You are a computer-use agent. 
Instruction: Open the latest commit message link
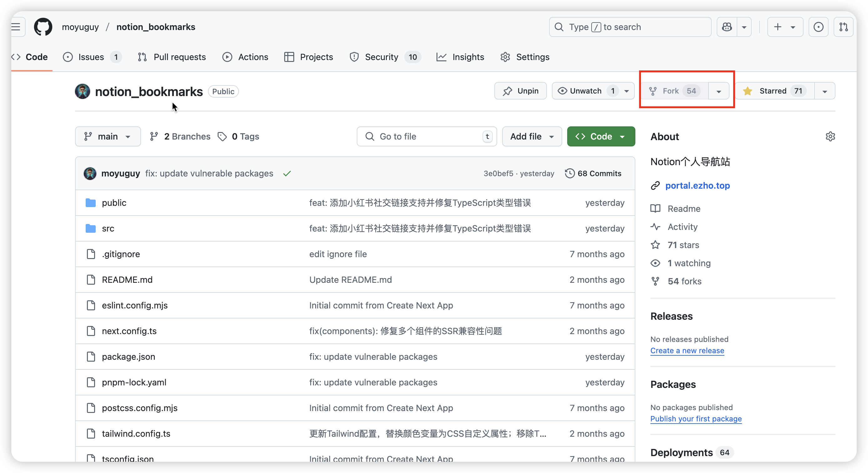point(209,173)
